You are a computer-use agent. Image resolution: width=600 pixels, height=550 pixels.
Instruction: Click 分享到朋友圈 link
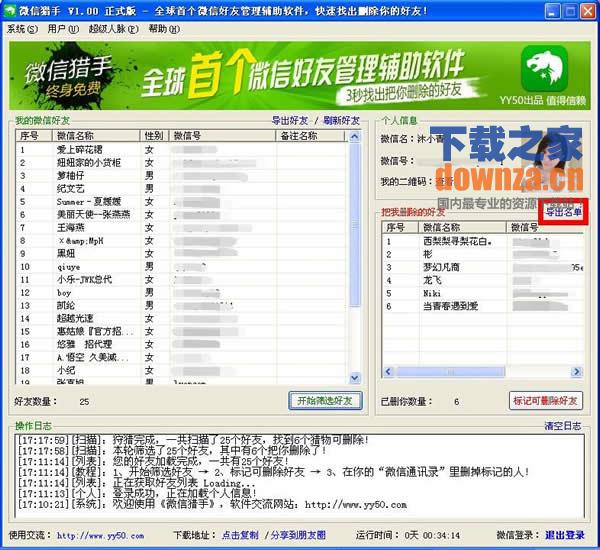pos(298,535)
